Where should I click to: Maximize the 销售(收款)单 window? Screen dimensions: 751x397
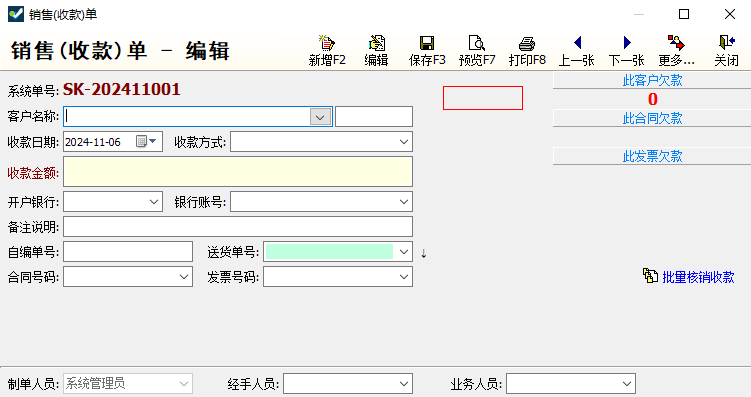click(684, 14)
